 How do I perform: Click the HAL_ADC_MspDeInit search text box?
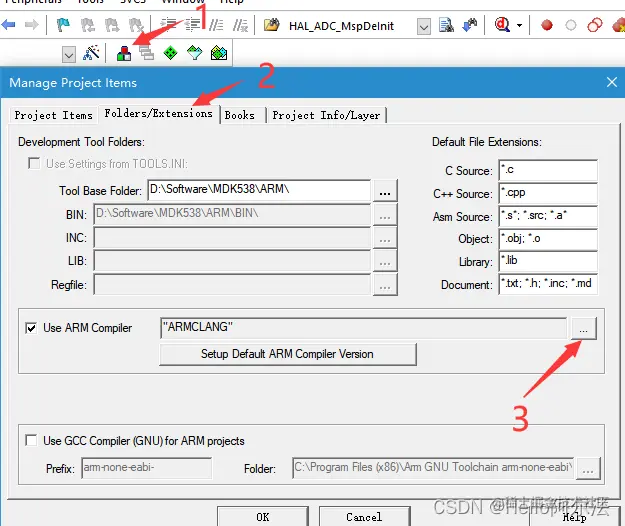[352, 26]
